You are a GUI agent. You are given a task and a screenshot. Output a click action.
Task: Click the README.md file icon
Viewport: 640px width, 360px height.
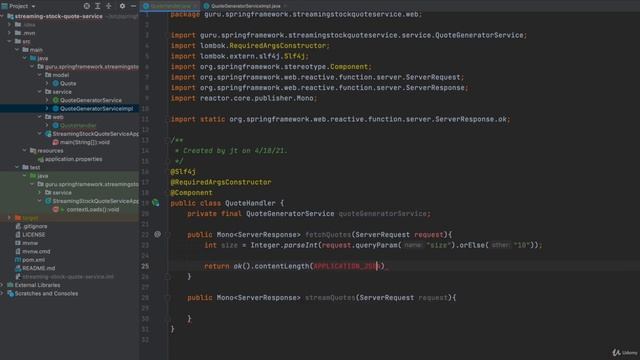coord(18,268)
